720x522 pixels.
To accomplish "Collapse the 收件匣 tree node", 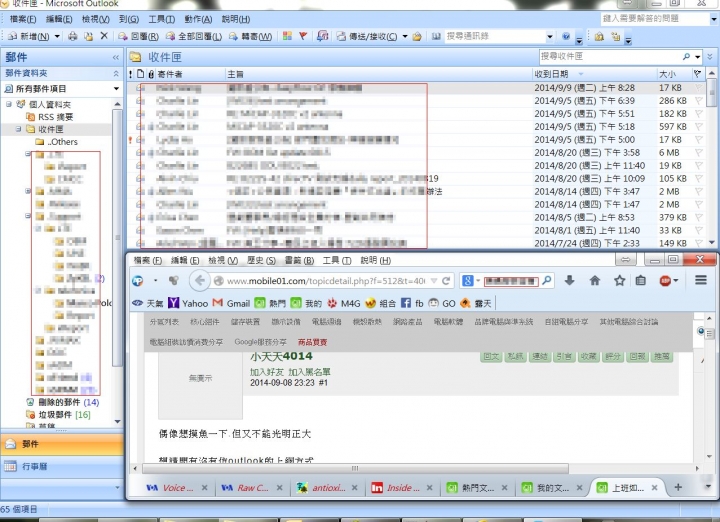I will 18,129.
